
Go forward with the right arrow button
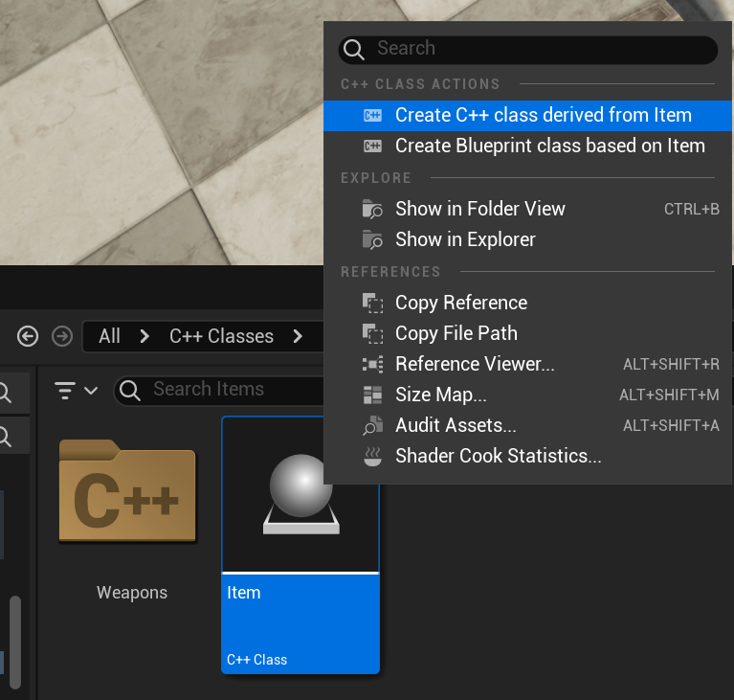point(62,336)
